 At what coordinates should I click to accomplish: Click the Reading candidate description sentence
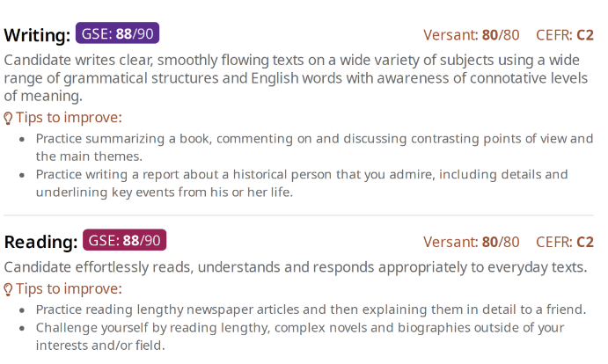(x=296, y=266)
